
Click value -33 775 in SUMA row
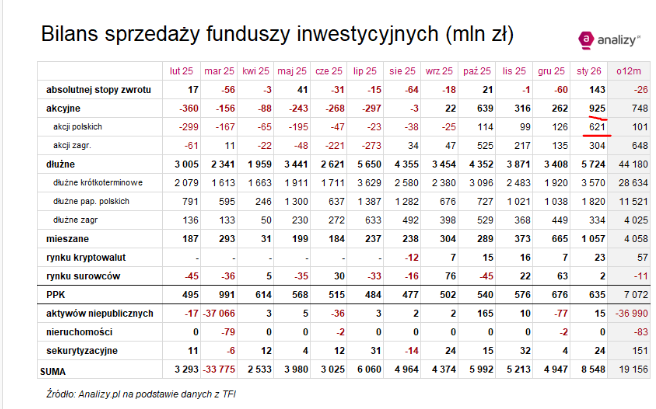click(219, 370)
